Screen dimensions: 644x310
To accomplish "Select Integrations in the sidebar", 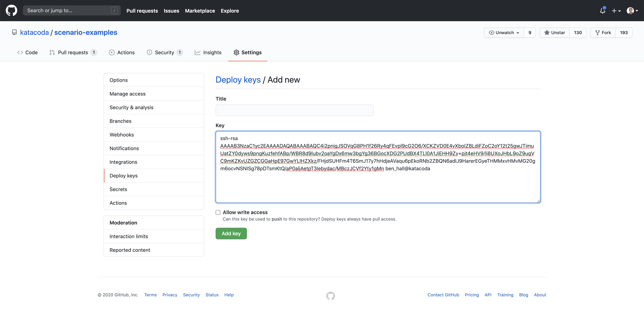I will click(x=154, y=162).
